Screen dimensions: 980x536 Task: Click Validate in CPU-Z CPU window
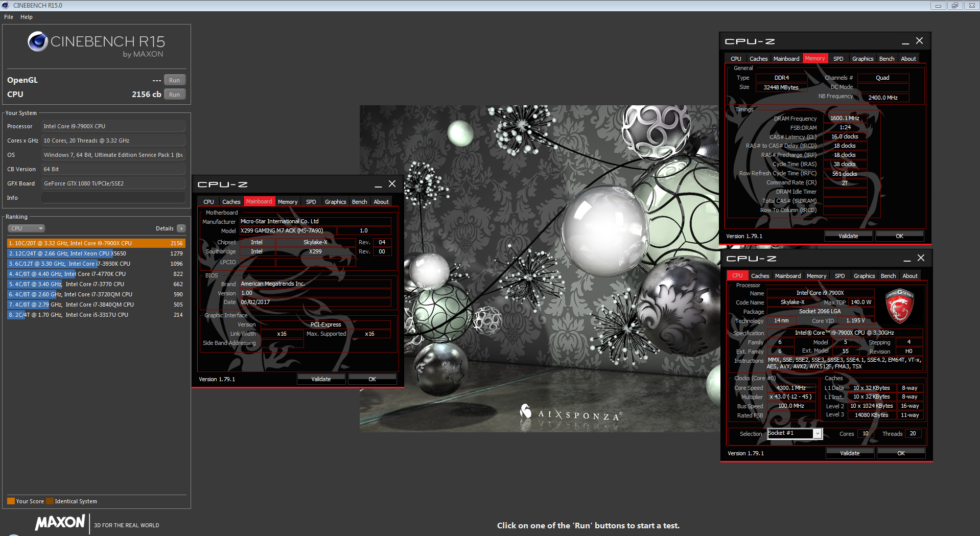click(850, 453)
